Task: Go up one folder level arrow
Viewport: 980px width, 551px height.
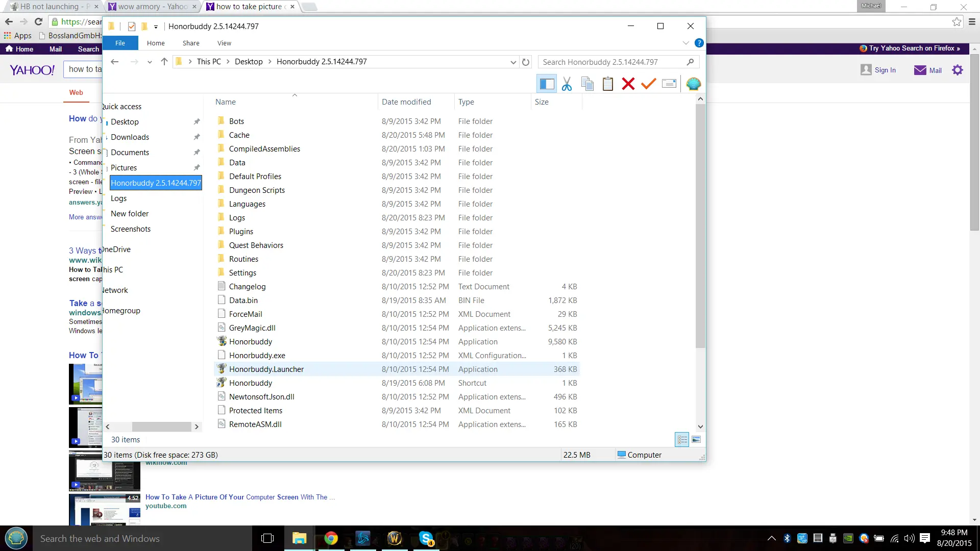Action: pos(164,62)
